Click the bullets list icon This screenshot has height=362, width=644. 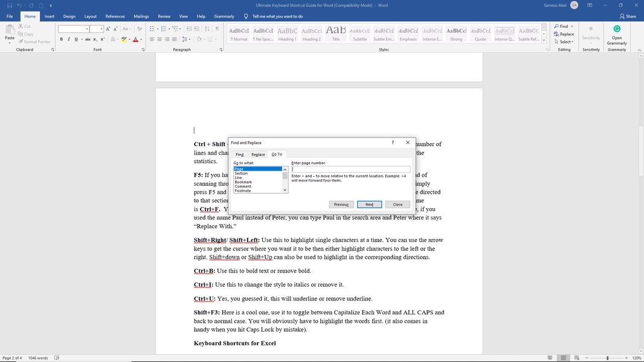click(x=152, y=29)
